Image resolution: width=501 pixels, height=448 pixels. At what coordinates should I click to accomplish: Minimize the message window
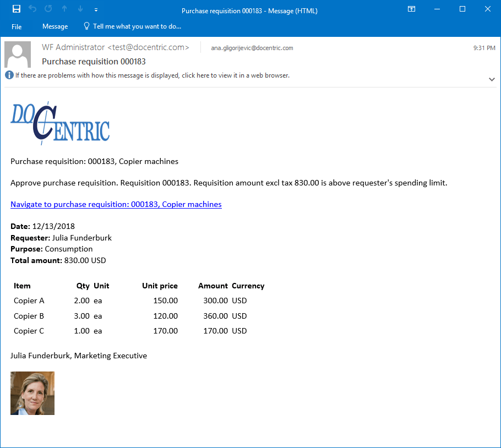tap(437, 9)
